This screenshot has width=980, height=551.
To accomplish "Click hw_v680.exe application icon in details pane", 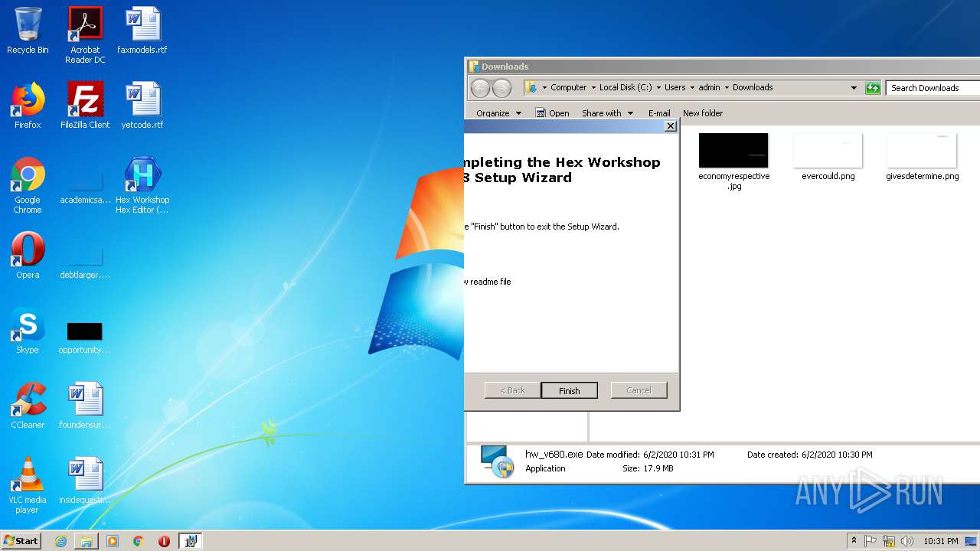I will click(497, 461).
